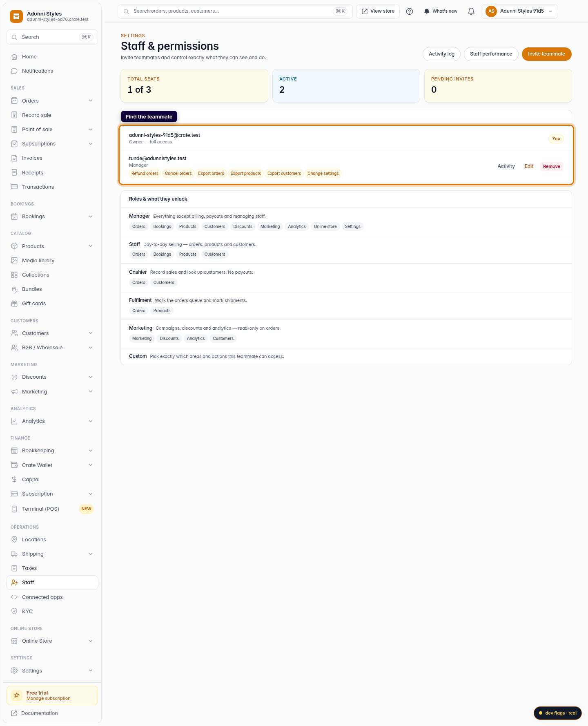
Task: Expand the Subscriptions chevron
Action: point(91,144)
